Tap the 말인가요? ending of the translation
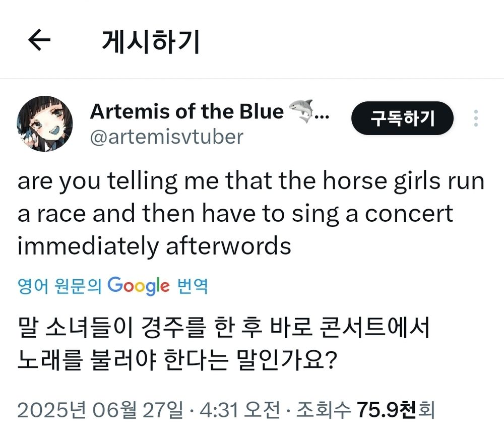Image resolution: width=504 pixels, height=438 pixels. click(x=286, y=359)
